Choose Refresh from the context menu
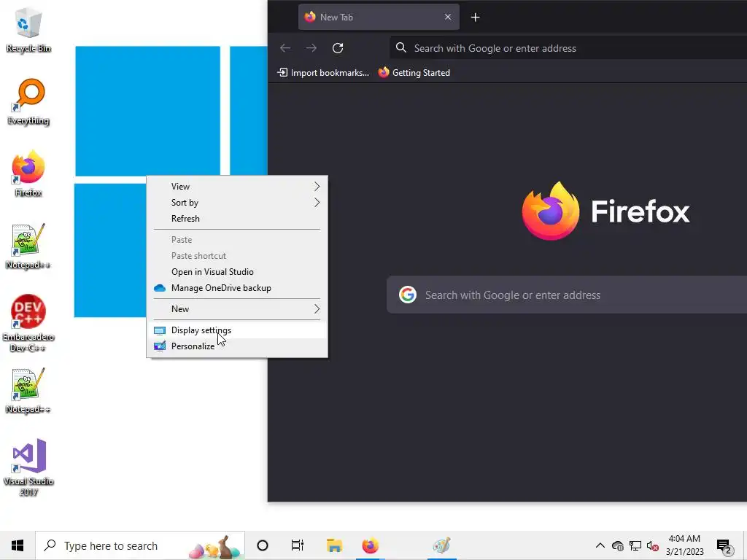 pyautogui.click(x=237, y=219)
